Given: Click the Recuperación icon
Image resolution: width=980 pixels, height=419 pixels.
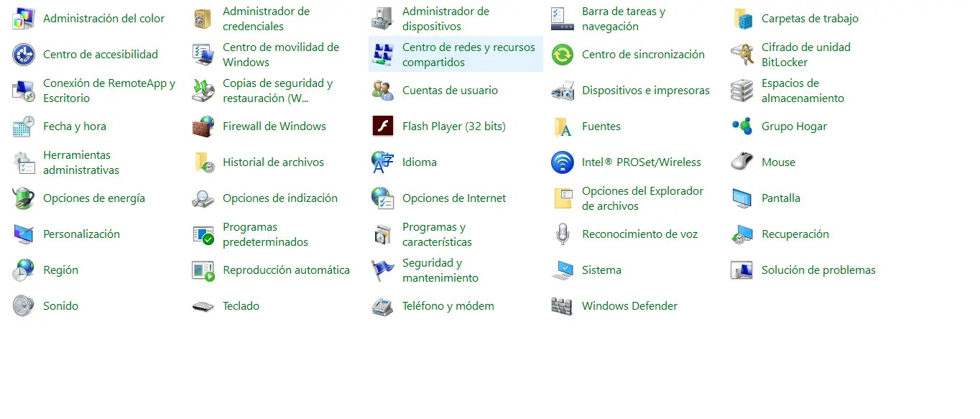Looking at the screenshot, I should click(742, 234).
